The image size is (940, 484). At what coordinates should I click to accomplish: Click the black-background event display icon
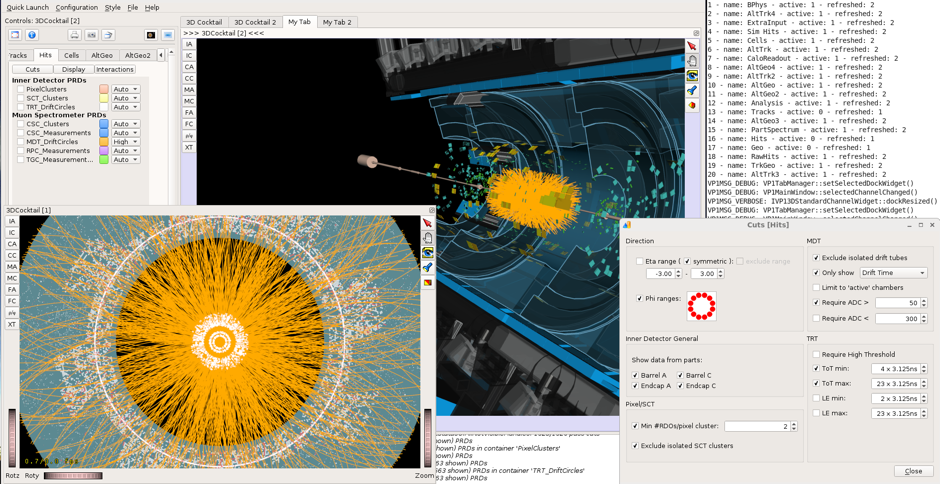pyautogui.click(x=150, y=35)
